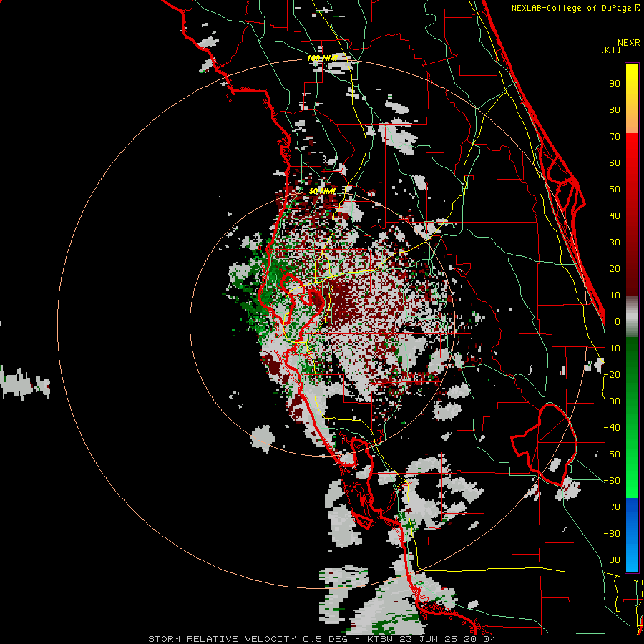The width and height of the screenshot is (644, 644).
Task: Click the 0 value on velocity scale
Action: [618, 322]
